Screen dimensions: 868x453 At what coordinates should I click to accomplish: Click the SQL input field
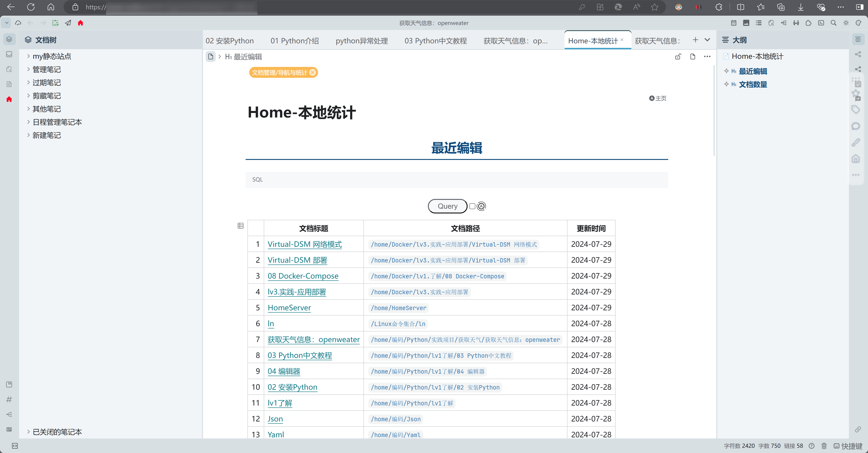click(456, 179)
